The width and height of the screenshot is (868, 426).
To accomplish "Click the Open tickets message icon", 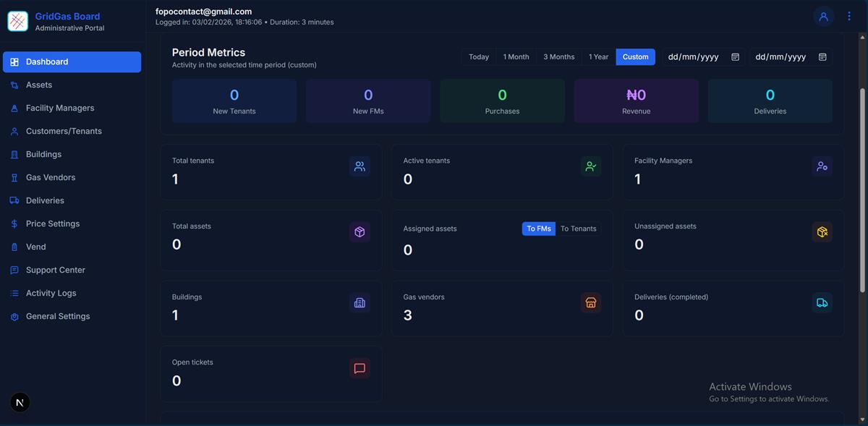I will point(359,368).
